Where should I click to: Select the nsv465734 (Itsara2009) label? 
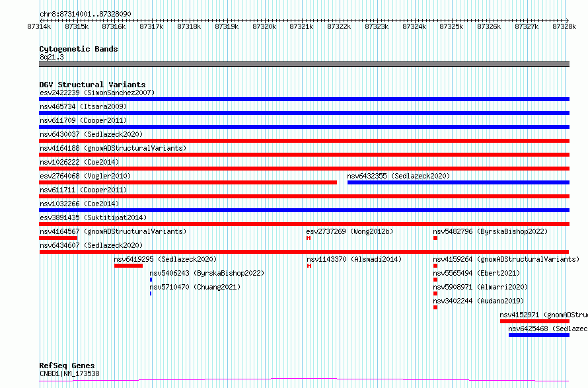pos(83,106)
